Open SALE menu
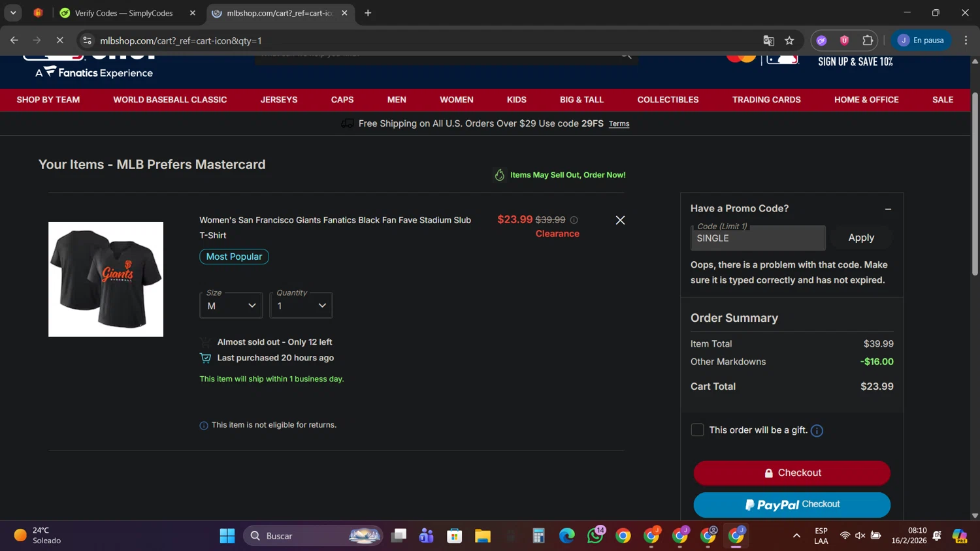Image resolution: width=980 pixels, height=551 pixels. click(943, 100)
